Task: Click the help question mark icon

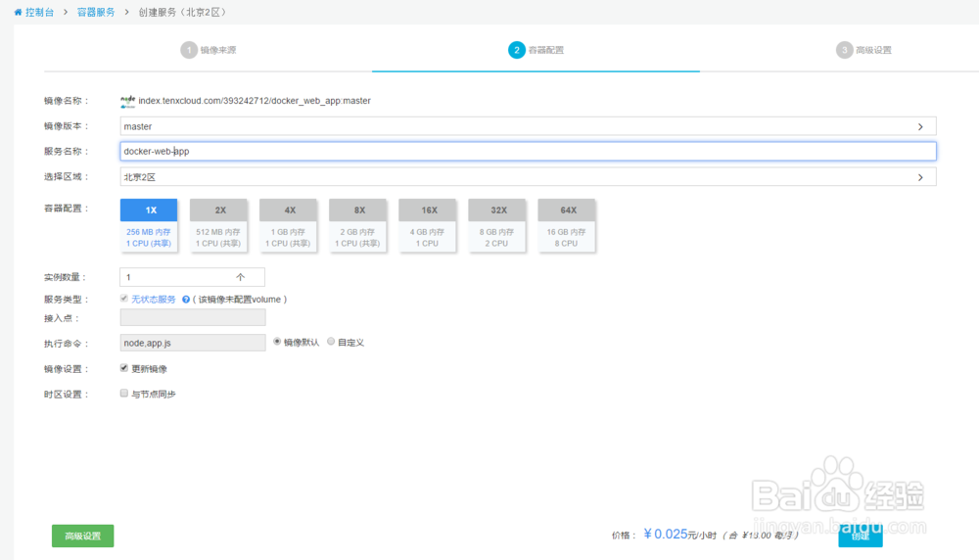Action: (x=185, y=300)
